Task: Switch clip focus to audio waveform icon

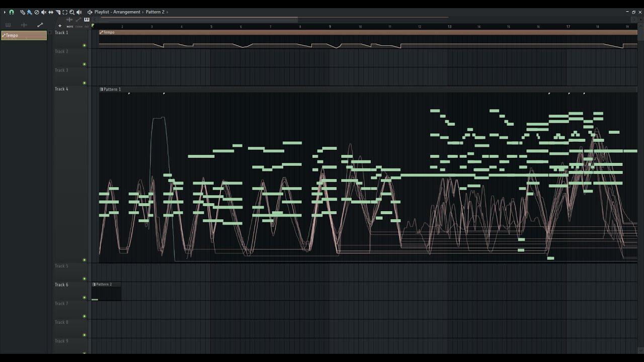Action: point(69,20)
